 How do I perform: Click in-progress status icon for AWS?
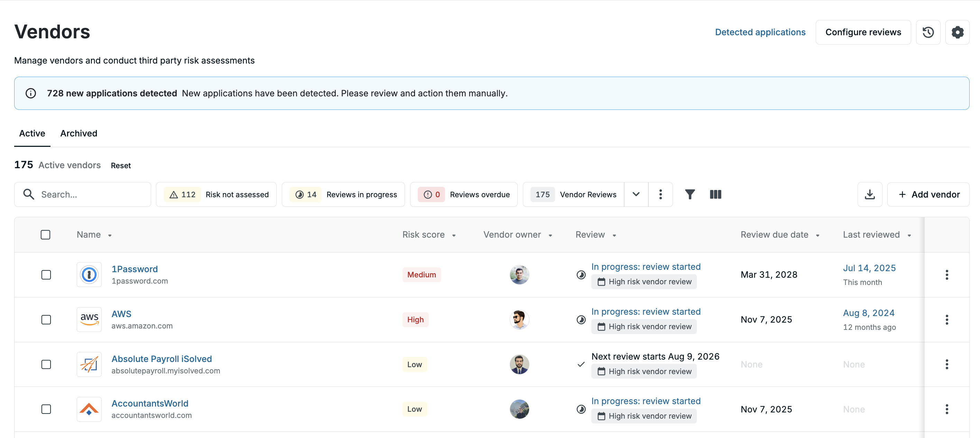(x=581, y=320)
